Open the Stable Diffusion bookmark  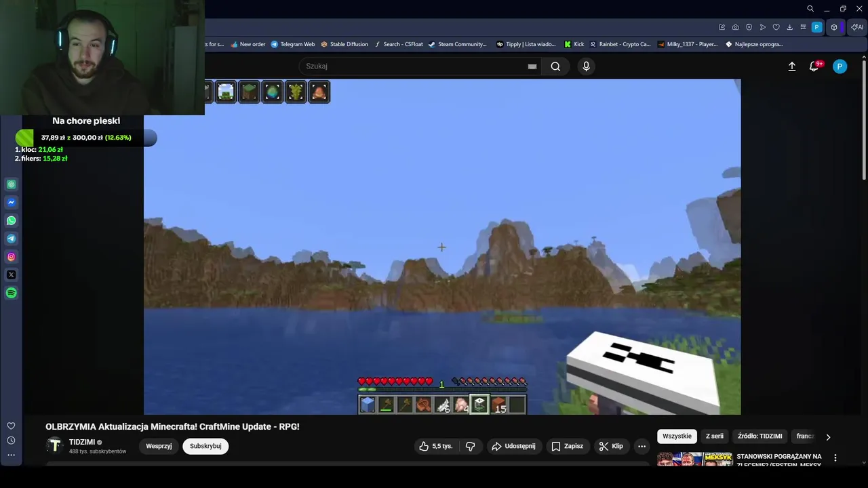tap(344, 44)
